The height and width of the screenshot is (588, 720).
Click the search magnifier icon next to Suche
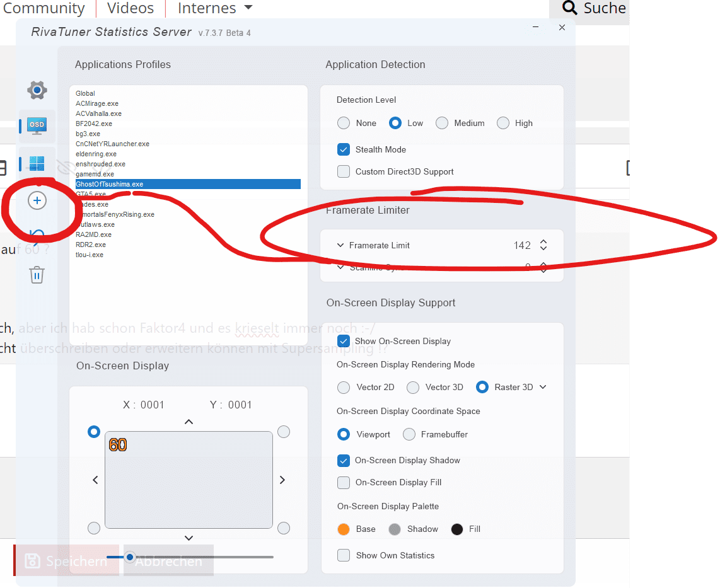pyautogui.click(x=570, y=8)
